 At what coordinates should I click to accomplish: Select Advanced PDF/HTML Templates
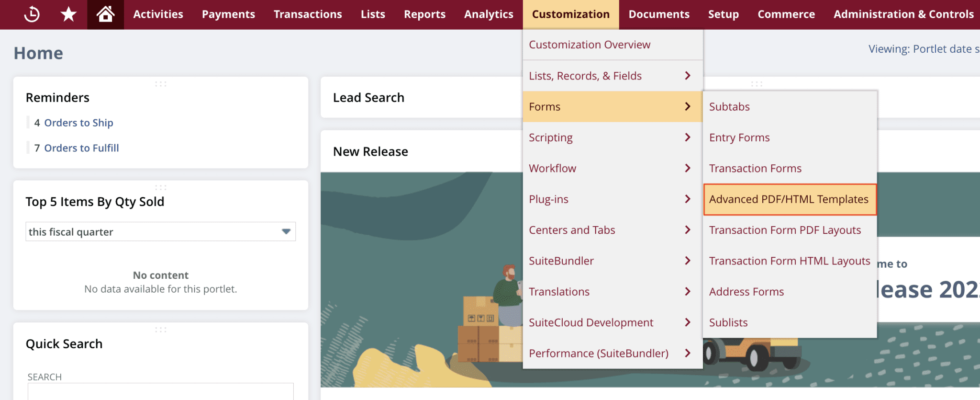789,199
